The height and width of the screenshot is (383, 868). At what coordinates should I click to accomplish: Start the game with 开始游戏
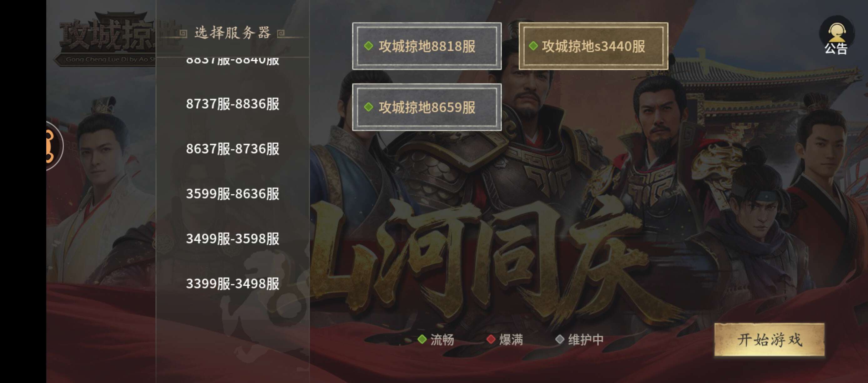tap(770, 340)
